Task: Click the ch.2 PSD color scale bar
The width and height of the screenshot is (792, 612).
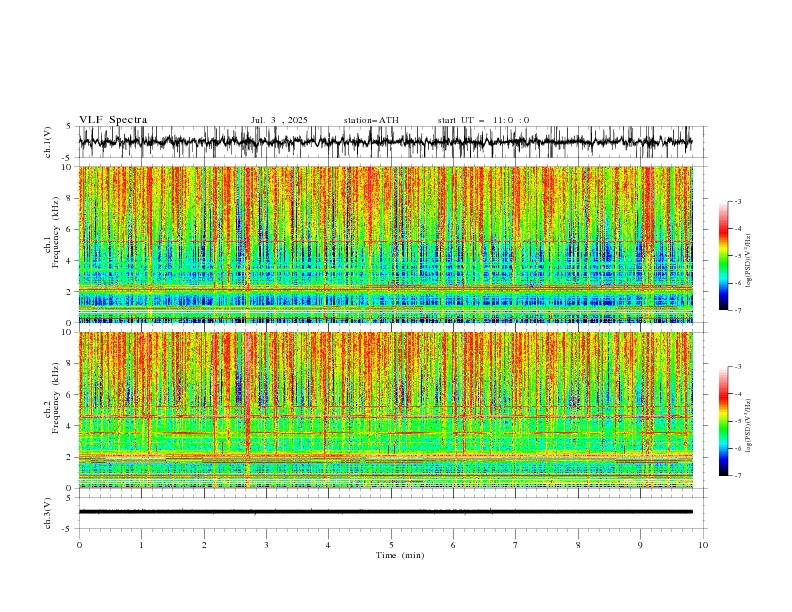Action: pyautogui.click(x=723, y=421)
